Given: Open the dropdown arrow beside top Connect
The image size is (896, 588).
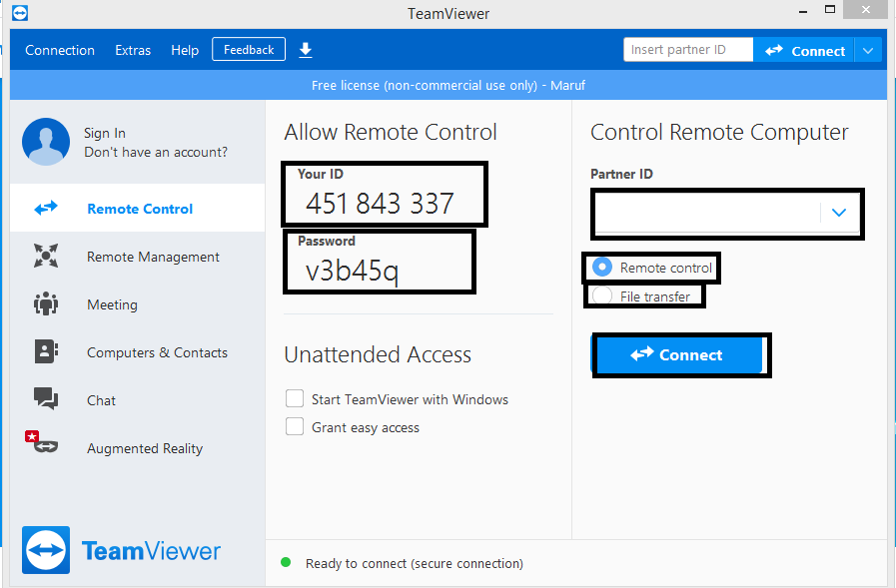Looking at the screenshot, I should coord(869,51).
